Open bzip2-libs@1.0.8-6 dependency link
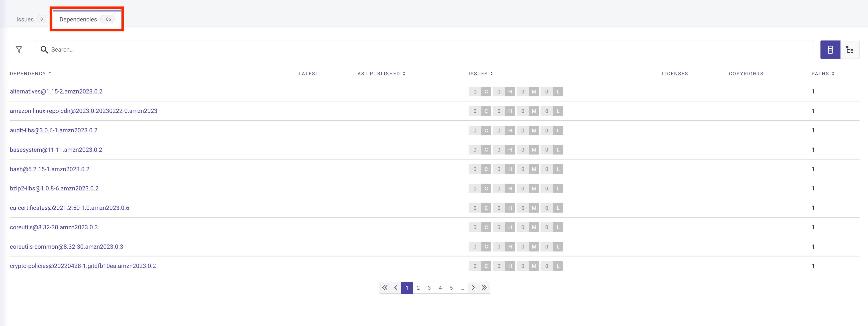The image size is (868, 326). click(54, 189)
